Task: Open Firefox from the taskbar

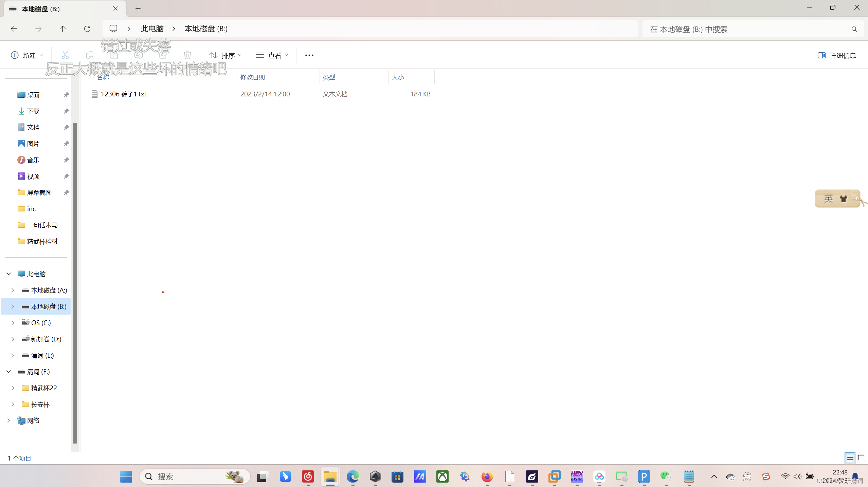Action: click(x=487, y=476)
